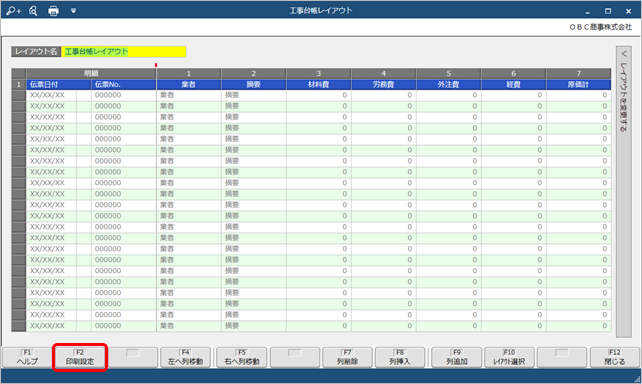Select column number 2 header

[x=254, y=74]
